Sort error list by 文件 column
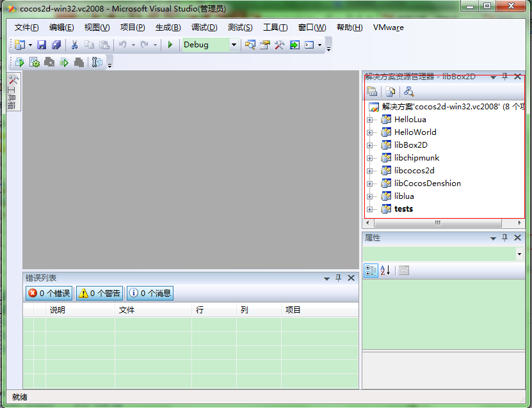Screen dimensions: 532x408 [x=154, y=310]
